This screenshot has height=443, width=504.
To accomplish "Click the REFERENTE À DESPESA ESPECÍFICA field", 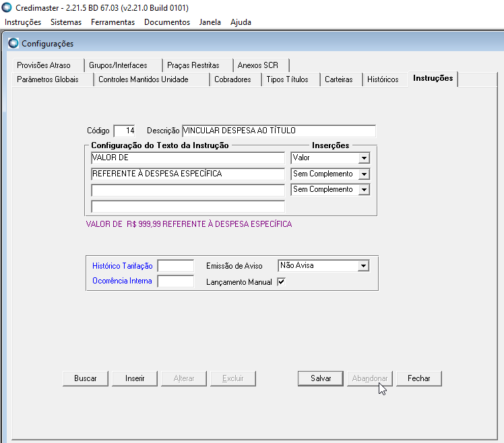I will click(x=188, y=174).
